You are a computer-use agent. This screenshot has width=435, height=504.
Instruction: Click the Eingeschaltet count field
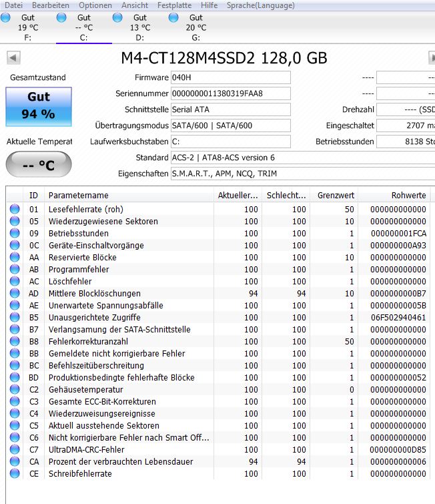[x=406, y=125]
